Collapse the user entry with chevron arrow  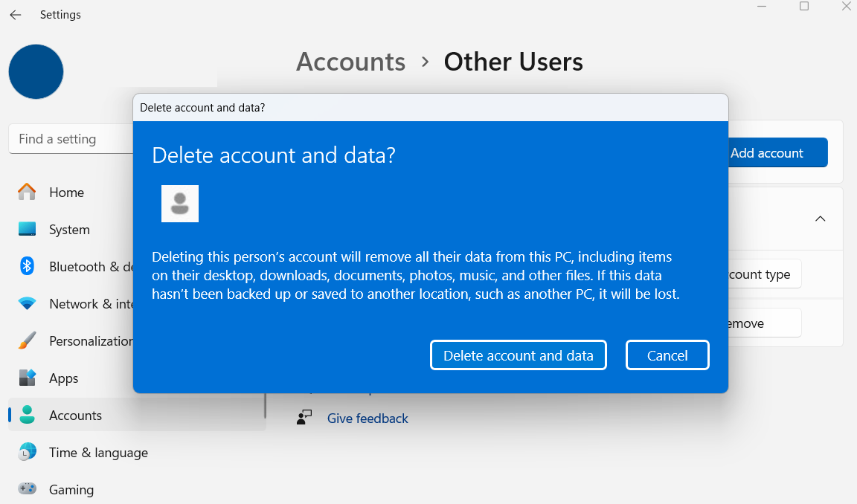[820, 219]
